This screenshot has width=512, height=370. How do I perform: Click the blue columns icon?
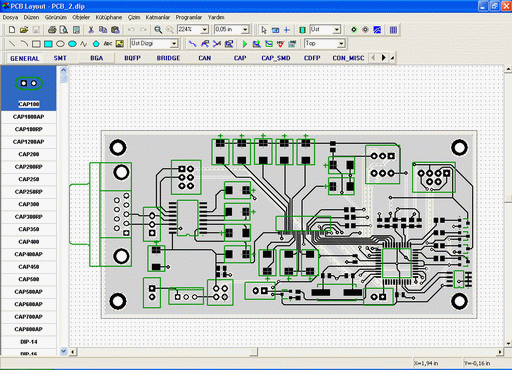393,30
